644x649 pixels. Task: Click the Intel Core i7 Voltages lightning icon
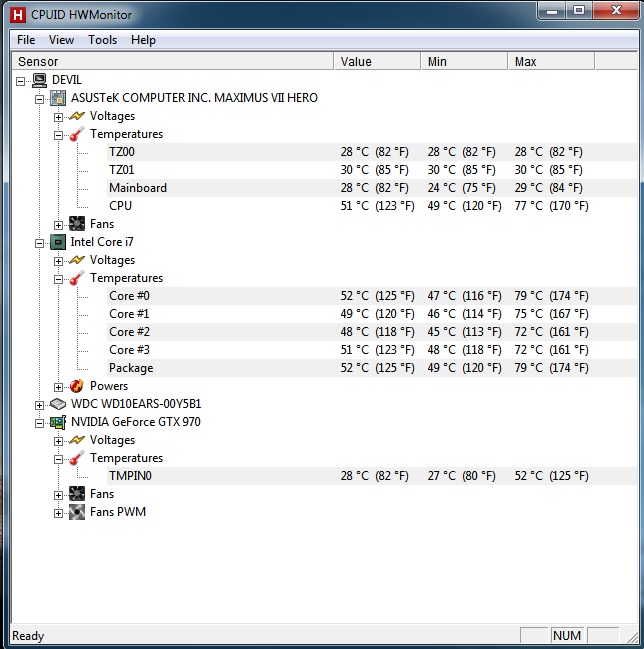[x=77, y=260]
